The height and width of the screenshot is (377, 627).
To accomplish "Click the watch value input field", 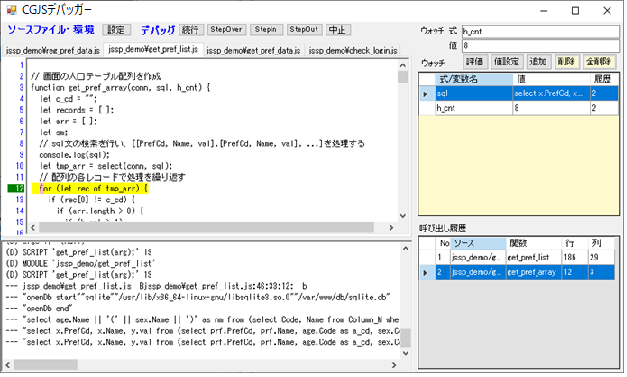I will coord(541,46).
